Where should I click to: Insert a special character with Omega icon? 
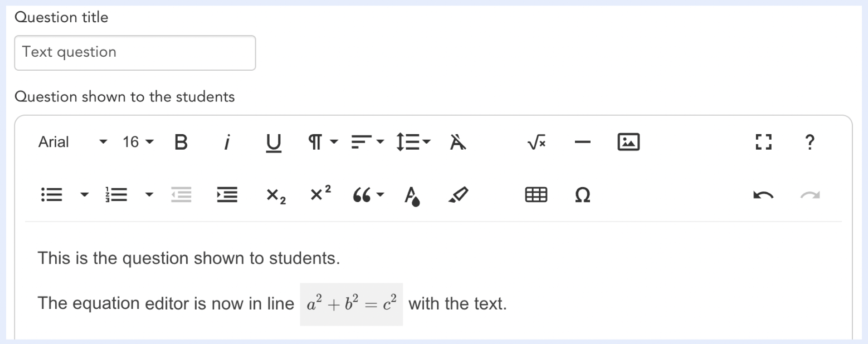click(x=582, y=195)
